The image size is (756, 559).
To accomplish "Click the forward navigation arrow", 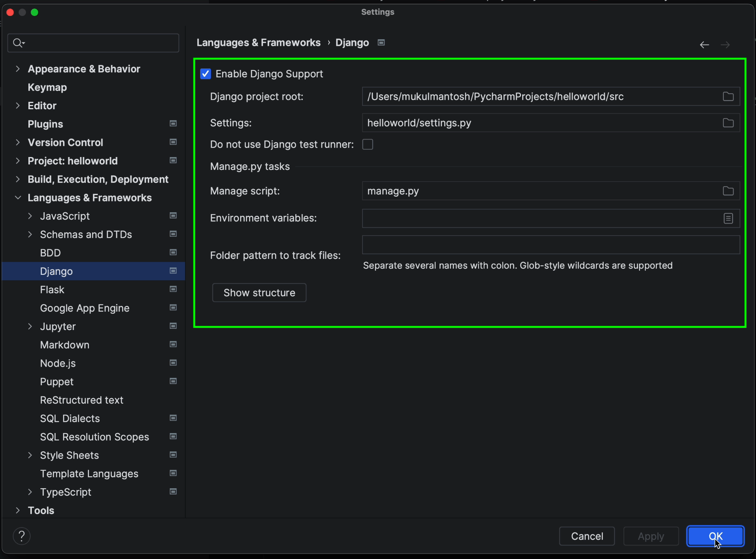I will tap(726, 44).
